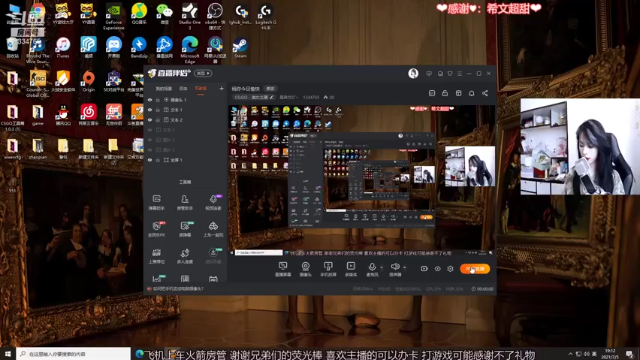This screenshot has width=640, height=360.
Task: Lock the 全屏 1 layer
Action: tap(158, 160)
